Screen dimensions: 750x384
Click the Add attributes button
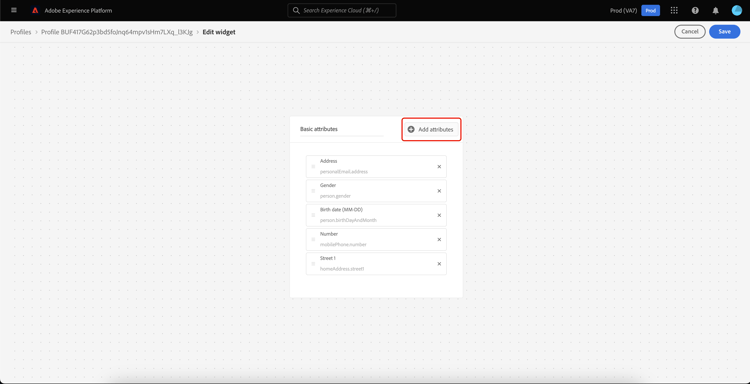point(431,129)
